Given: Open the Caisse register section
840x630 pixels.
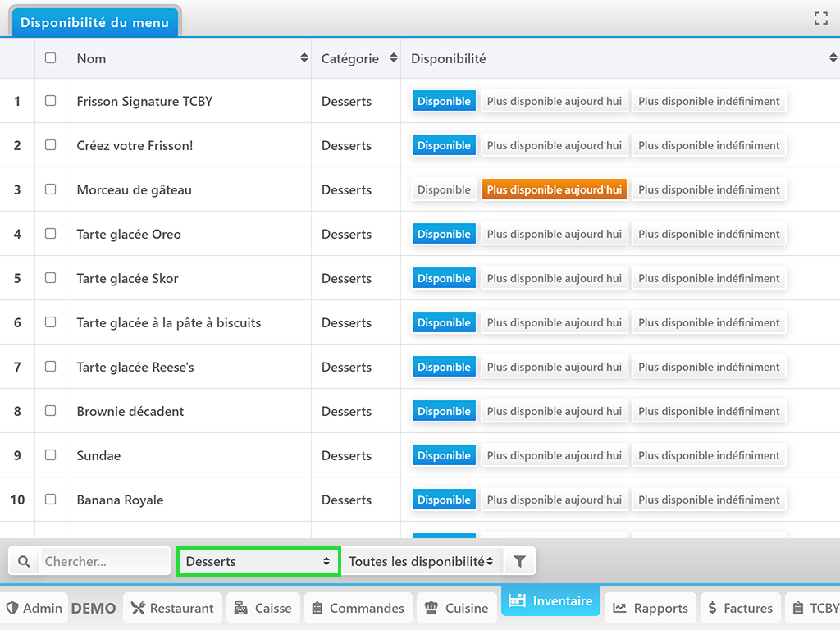Looking at the screenshot, I should tap(262, 608).
